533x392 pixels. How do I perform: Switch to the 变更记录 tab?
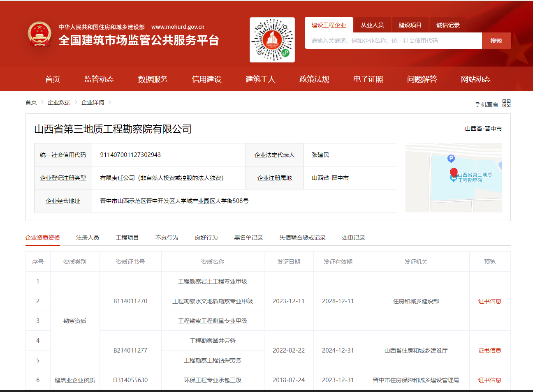coord(353,238)
